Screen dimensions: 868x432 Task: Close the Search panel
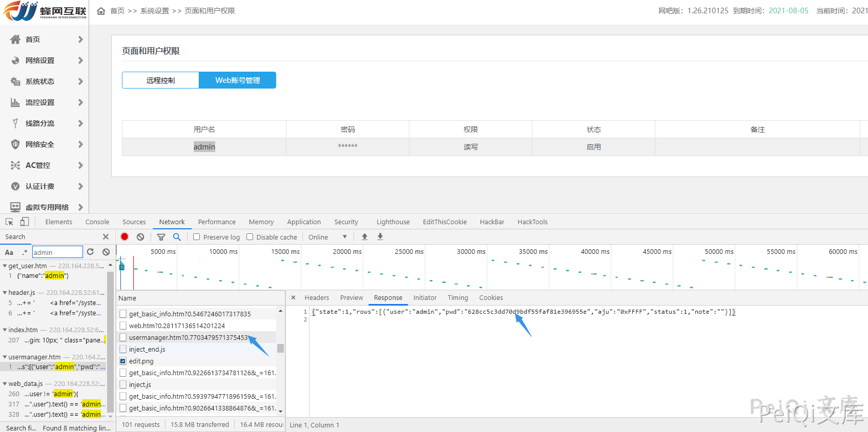106,237
